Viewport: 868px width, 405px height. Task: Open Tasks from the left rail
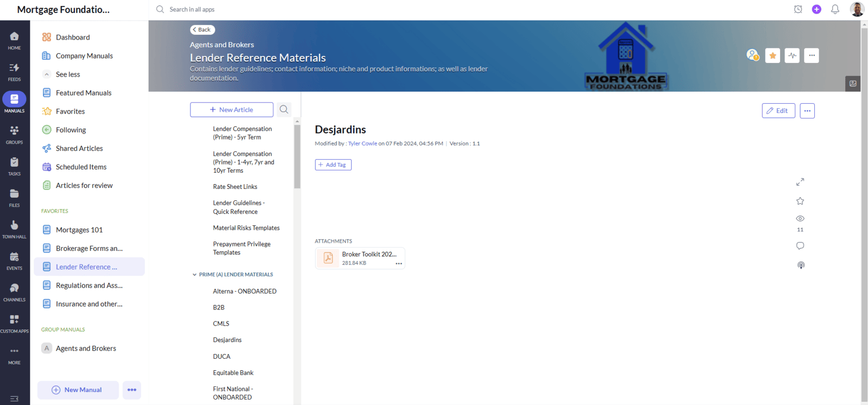(x=14, y=166)
